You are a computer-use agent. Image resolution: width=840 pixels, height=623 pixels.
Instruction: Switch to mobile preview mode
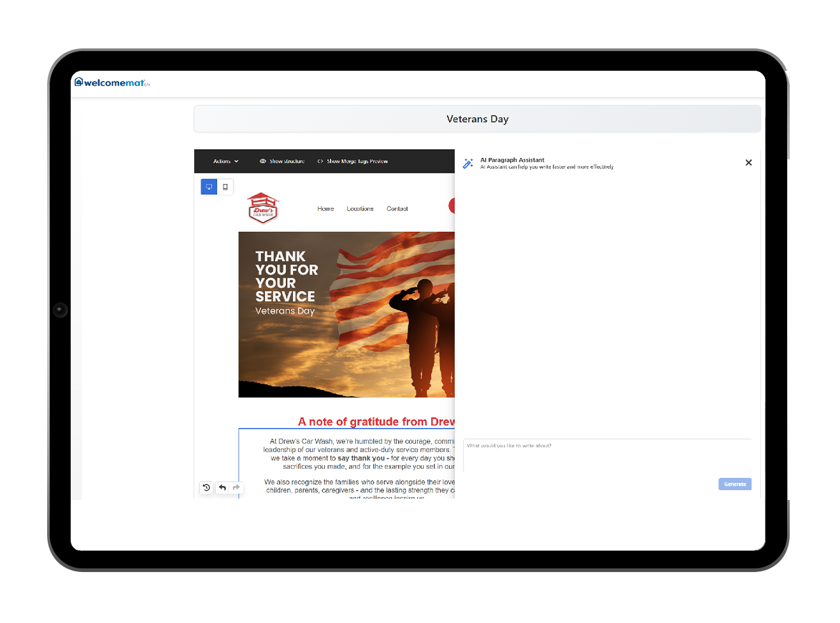pos(225,187)
